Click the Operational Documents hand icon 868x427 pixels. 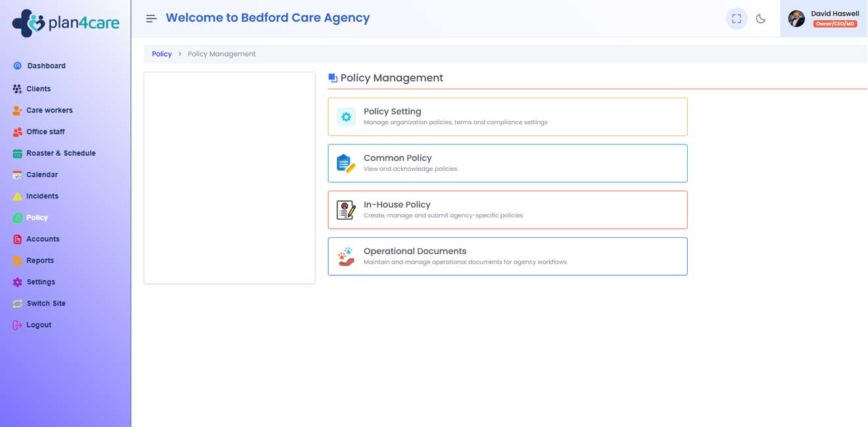tap(346, 256)
